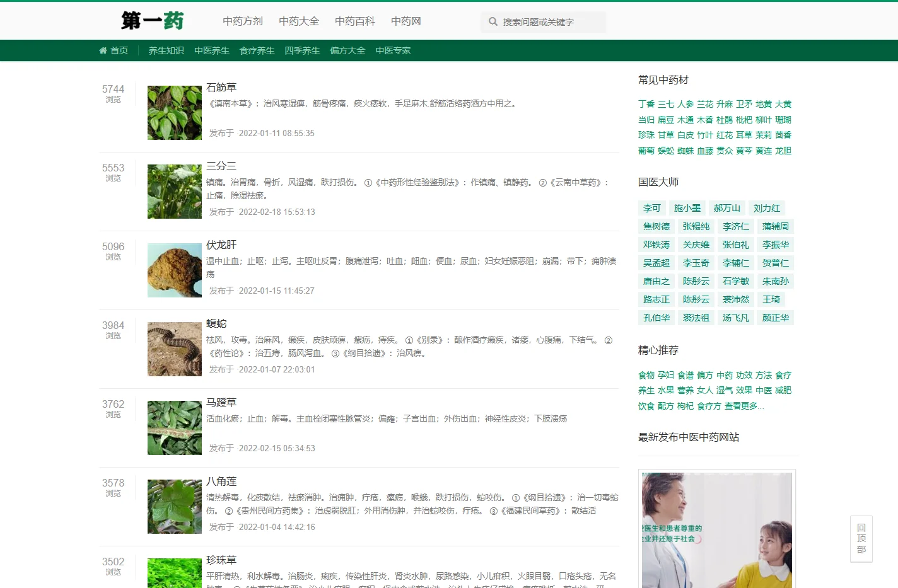
Task: Open the 三分三 article title
Action: click(221, 166)
